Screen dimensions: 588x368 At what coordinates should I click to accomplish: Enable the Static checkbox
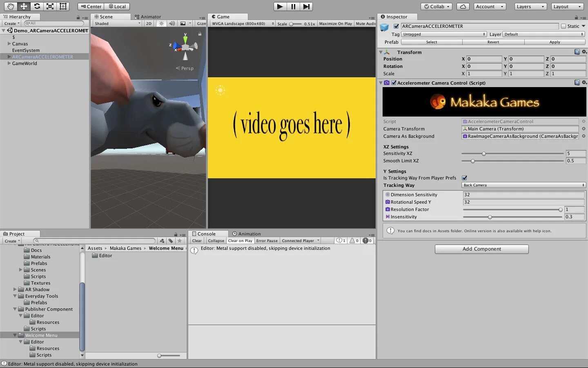563,26
